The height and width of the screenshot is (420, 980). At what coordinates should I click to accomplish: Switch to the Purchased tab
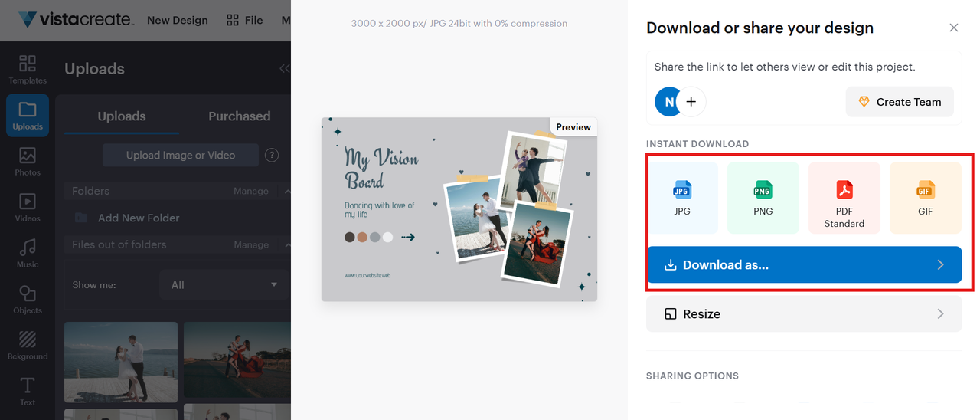coord(239,116)
